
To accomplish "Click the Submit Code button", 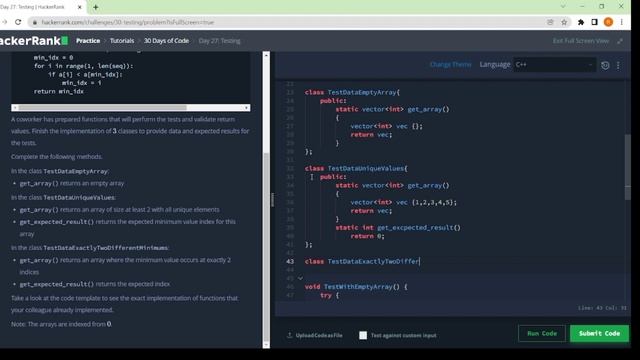I will [599, 333].
